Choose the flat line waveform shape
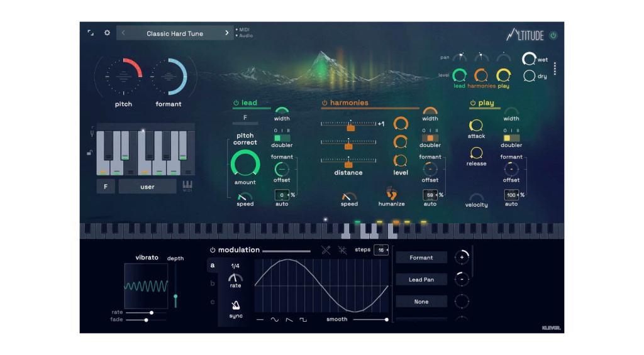The image size is (644, 355). coord(260,320)
